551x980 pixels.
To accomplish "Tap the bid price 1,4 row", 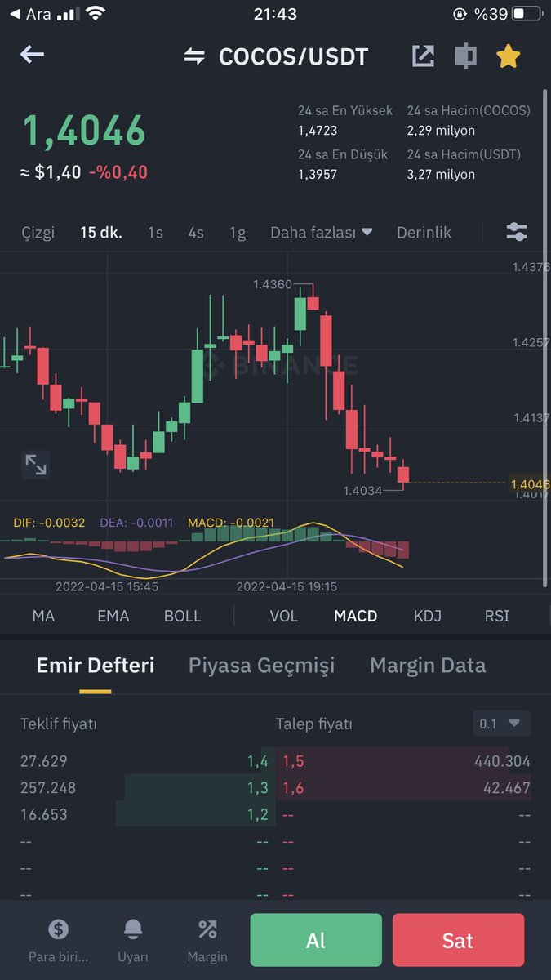I will click(x=148, y=761).
